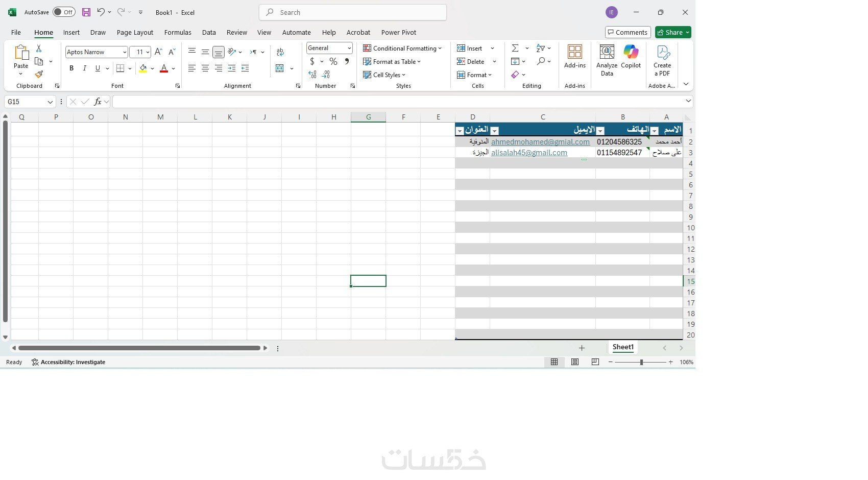Open Conditional Formatting options
Viewport: 868px width, 480px height.
tap(402, 48)
